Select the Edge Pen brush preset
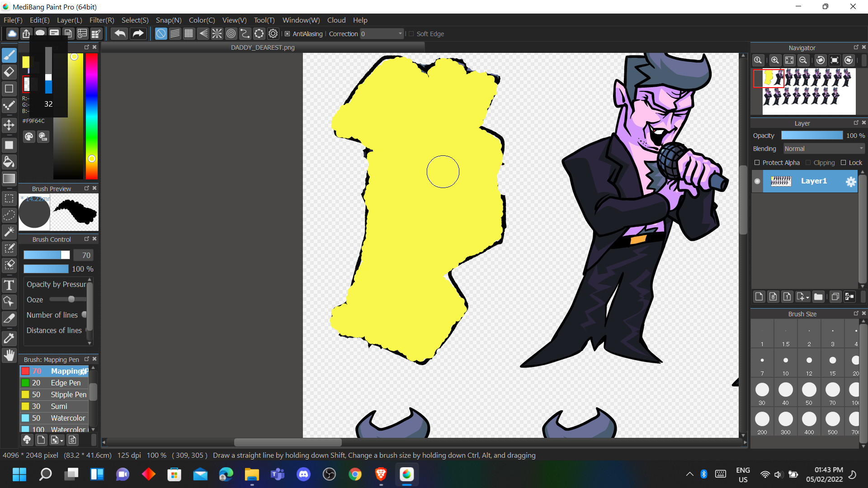Viewport: 868px width, 488px height. click(x=65, y=383)
